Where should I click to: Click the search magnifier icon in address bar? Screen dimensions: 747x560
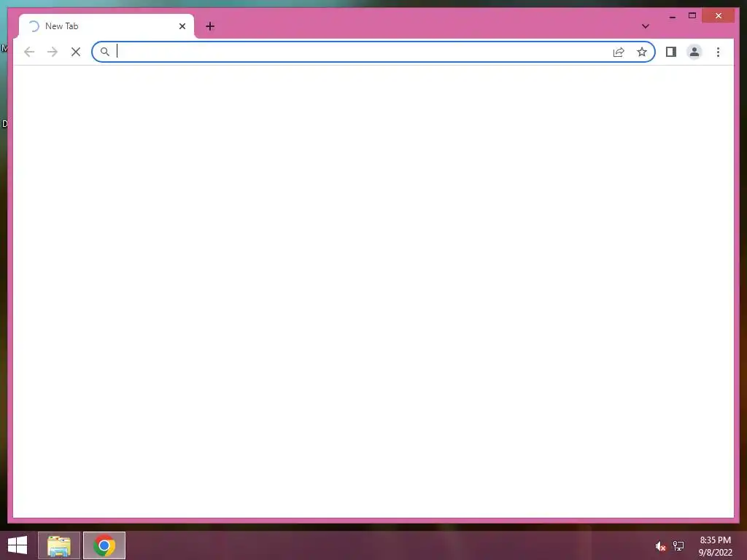pos(105,52)
